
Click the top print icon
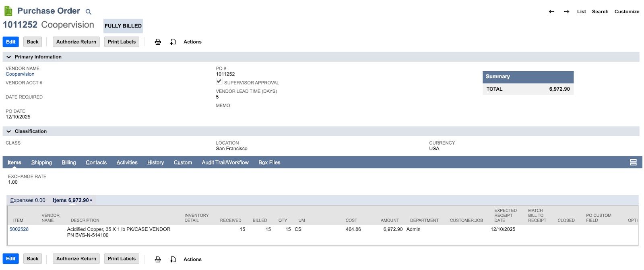tap(158, 42)
